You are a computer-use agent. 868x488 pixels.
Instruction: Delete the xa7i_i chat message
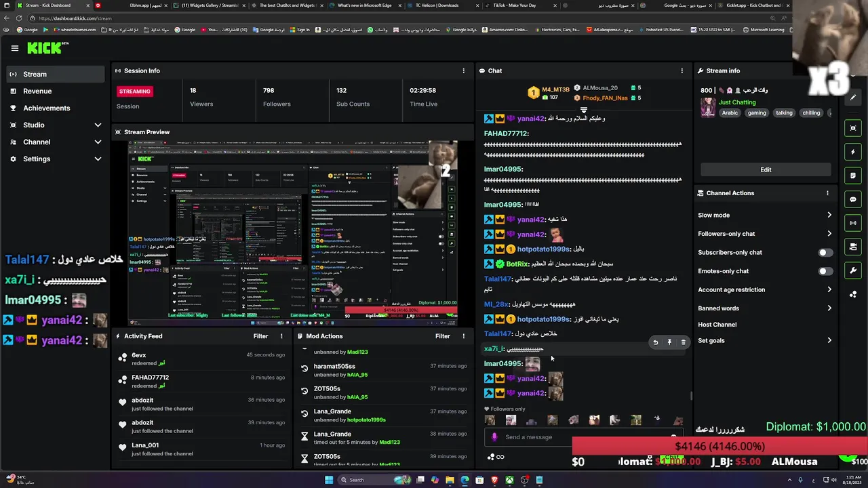point(683,343)
